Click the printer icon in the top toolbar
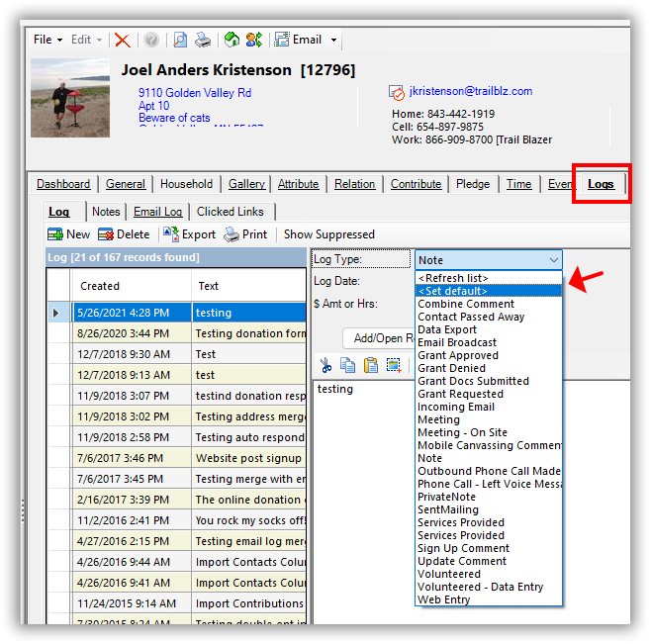This screenshot has height=644, width=650. click(202, 41)
